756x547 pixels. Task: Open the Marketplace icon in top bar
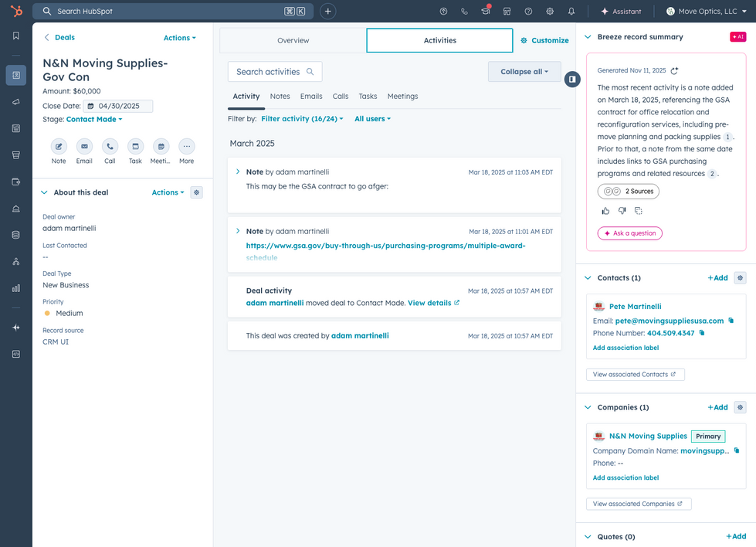click(x=507, y=11)
